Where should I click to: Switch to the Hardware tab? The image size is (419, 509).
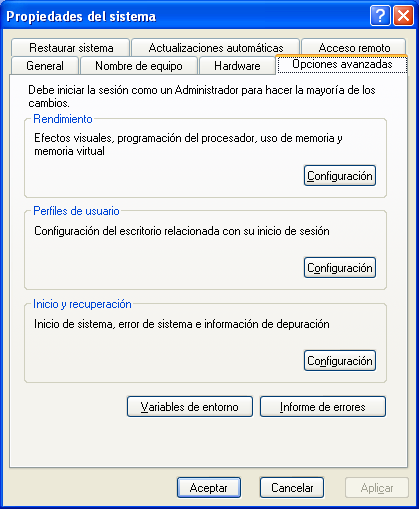(x=237, y=66)
